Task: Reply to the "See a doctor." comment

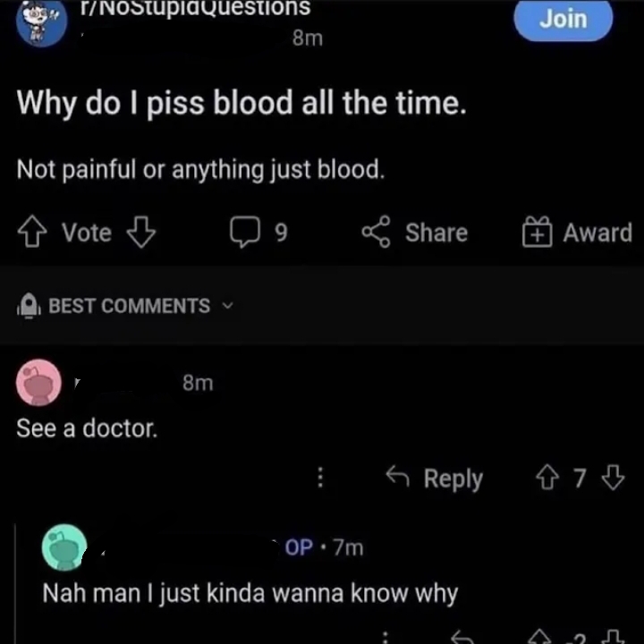Action: tap(435, 479)
